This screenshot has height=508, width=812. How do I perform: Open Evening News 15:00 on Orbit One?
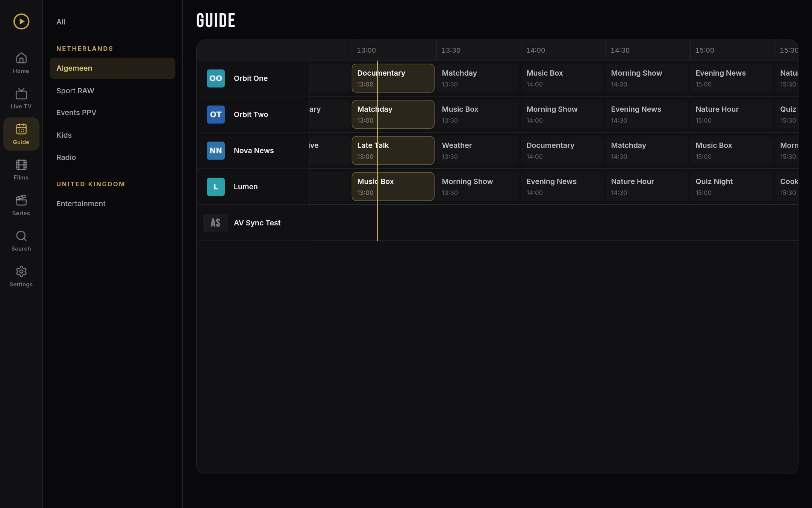731,78
